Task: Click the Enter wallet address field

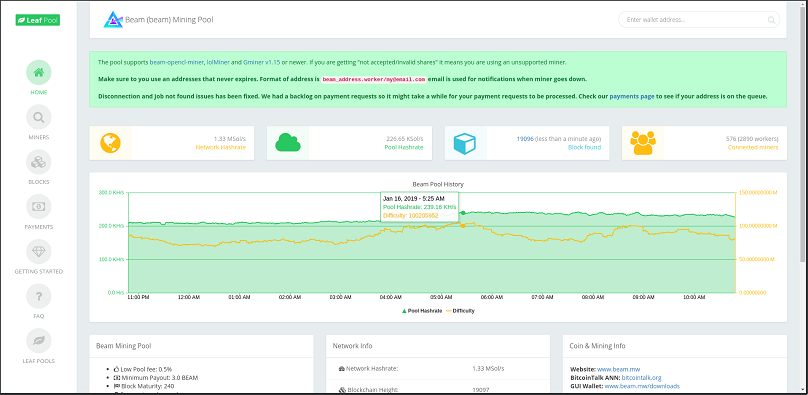Action: [699, 20]
